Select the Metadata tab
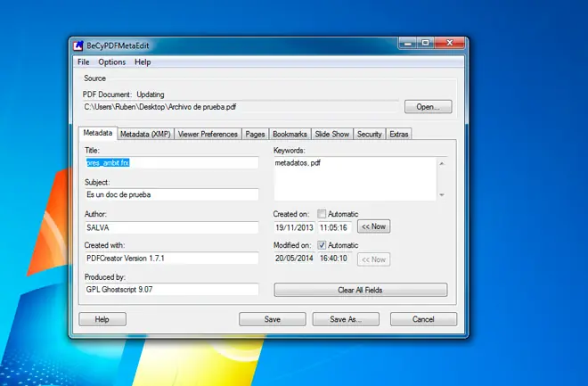This screenshot has height=386, width=588. point(97,133)
